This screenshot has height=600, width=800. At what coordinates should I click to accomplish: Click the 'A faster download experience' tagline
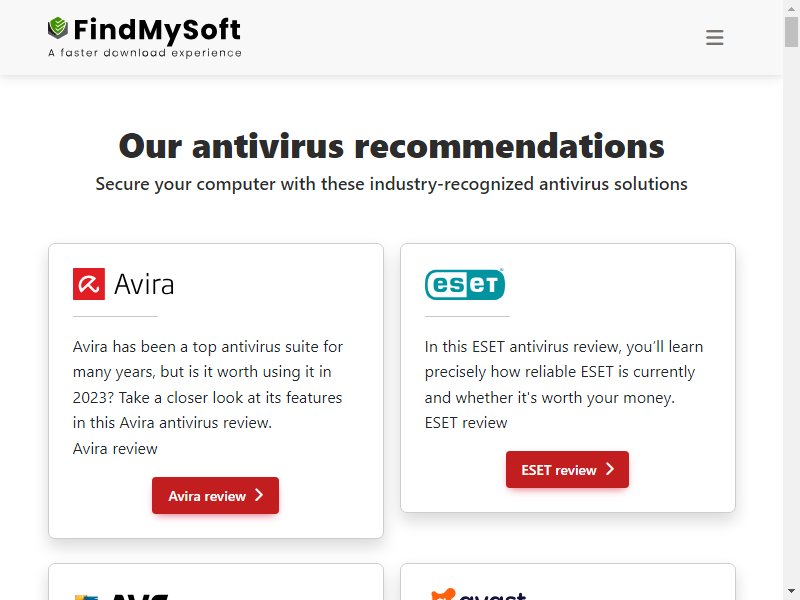[x=145, y=53]
